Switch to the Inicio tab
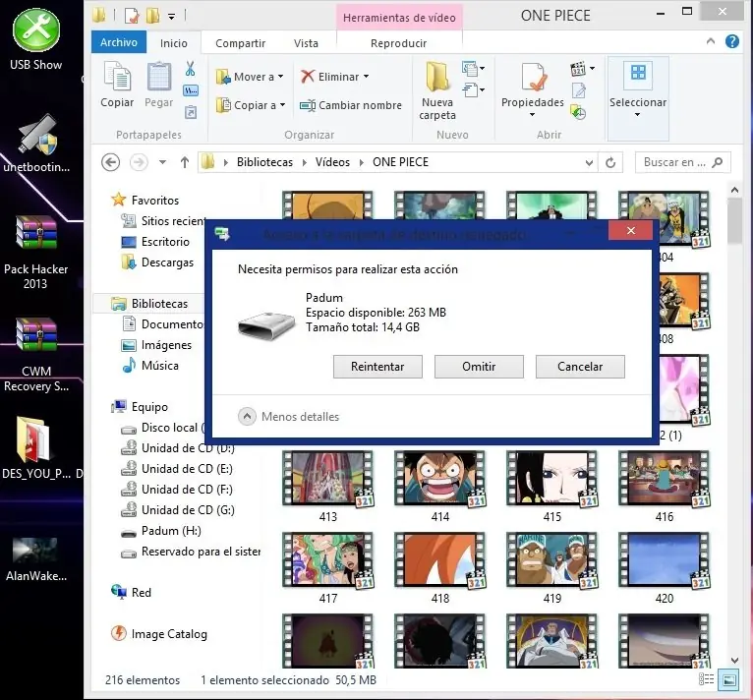Image resolution: width=753 pixels, height=700 pixels. [174, 43]
